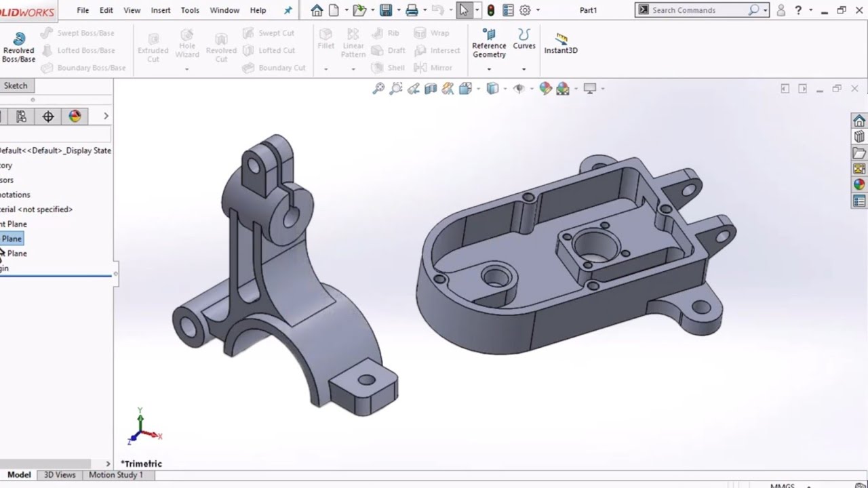Open Display Style cube
Screen dimensions: 868x488
coord(493,89)
